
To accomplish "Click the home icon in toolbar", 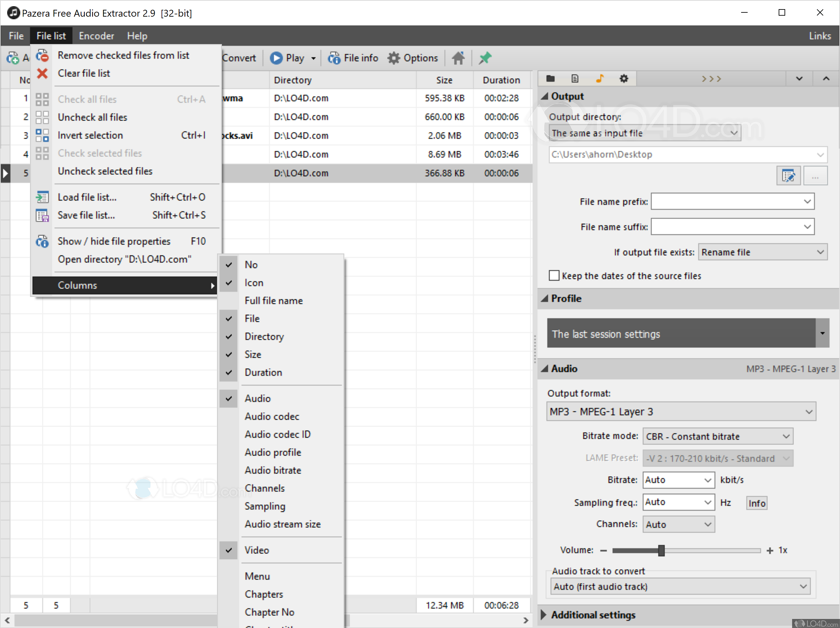I will [458, 58].
